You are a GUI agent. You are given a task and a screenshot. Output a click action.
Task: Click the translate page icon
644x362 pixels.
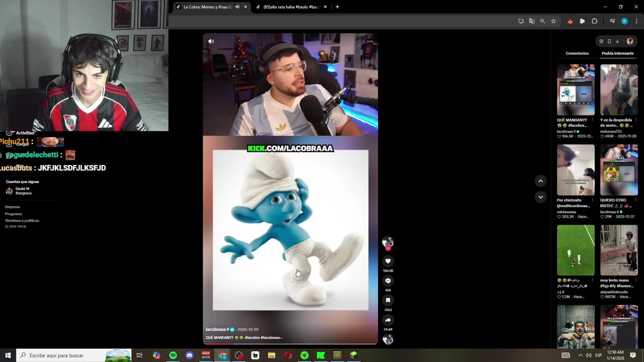532,21
